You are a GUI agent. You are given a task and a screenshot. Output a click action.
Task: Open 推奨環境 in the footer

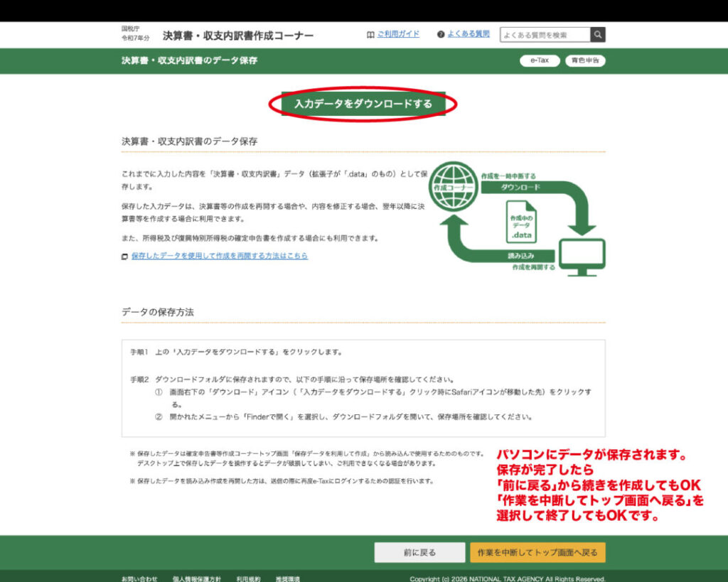pyautogui.click(x=288, y=578)
